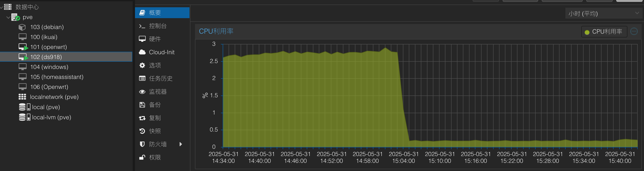
Task: Click the CPU利用率 chart title
Action: 216,31
